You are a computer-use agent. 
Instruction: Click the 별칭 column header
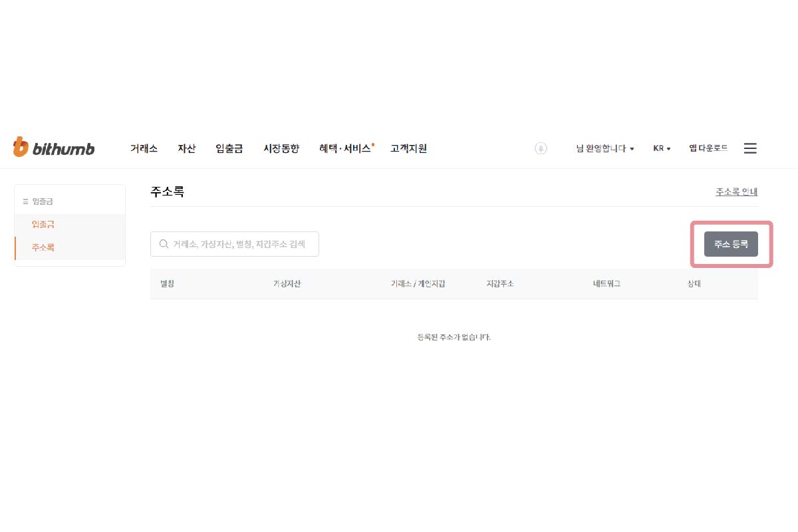pos(167,284)
